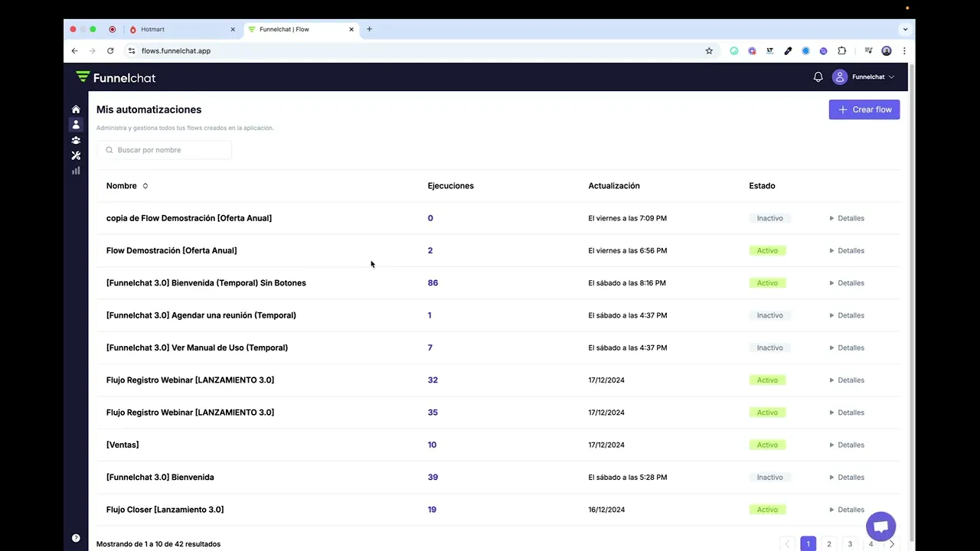Image resolution: width=980 pixels, height=551 pixels.
Task: Open the Extensions puzzle piece menu
Action: pyautogui.click(x=842, y=51)
